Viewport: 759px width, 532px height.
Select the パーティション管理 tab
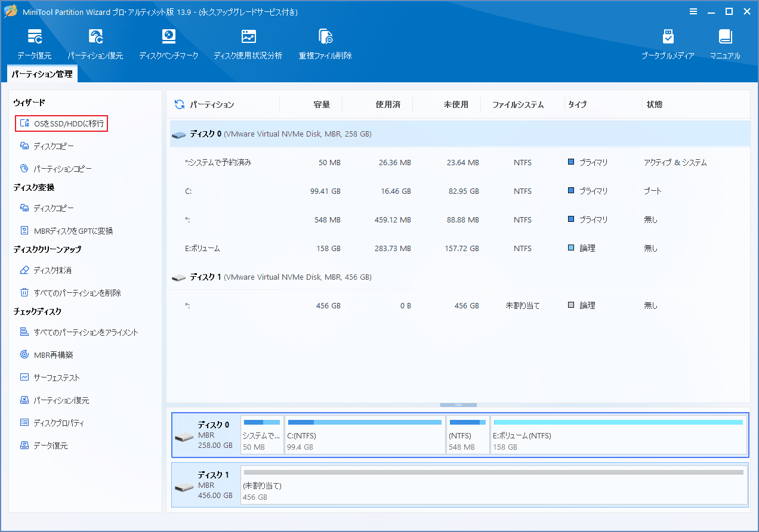(42, 74)
